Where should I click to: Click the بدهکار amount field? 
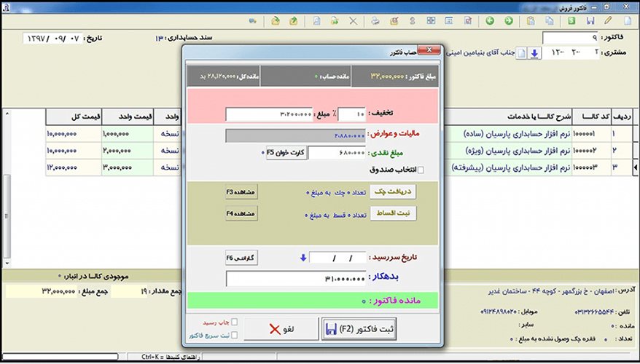296,279
